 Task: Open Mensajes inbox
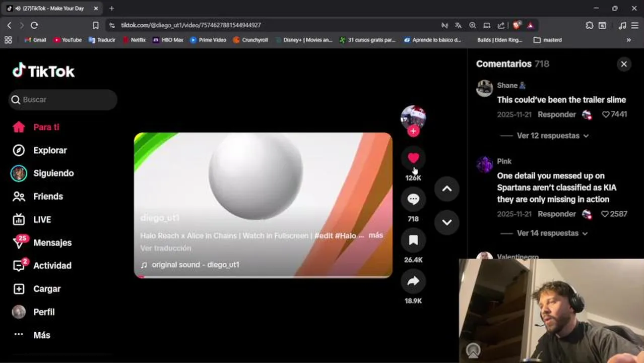click(42, 243)
